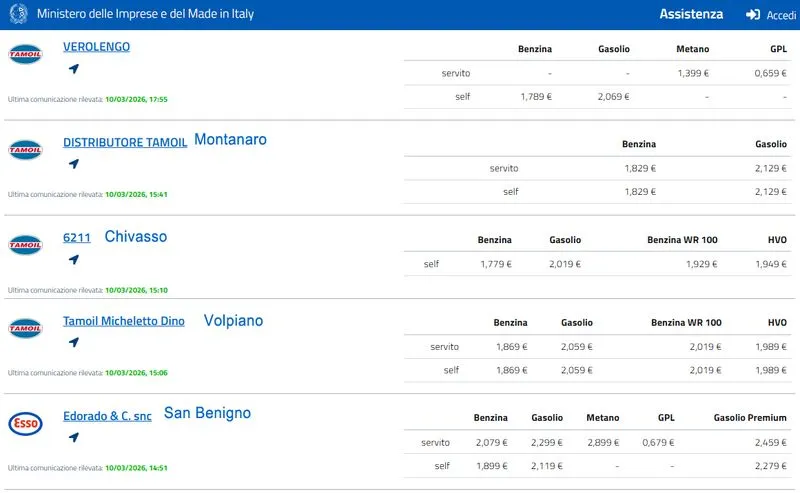Navigate to the Tamoil Micheletto Dino station

tap(73, 342)
